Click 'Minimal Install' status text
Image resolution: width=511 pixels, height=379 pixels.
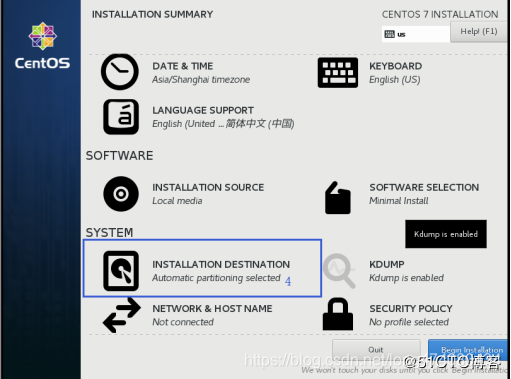(x=399, y=201)
